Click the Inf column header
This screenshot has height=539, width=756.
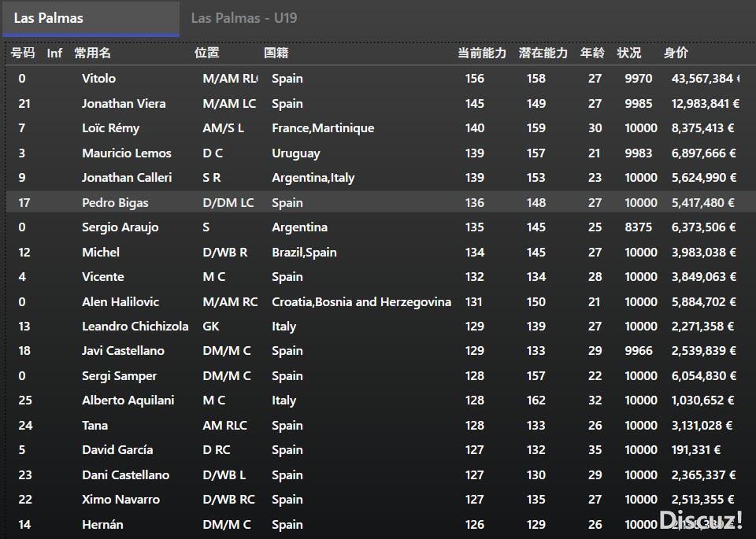54,53
